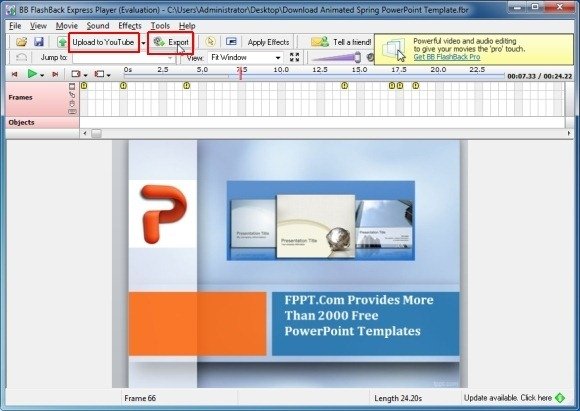
Task: Click the Upload to YouTube button
Action: pyautogui.click(x=103, y=42)
